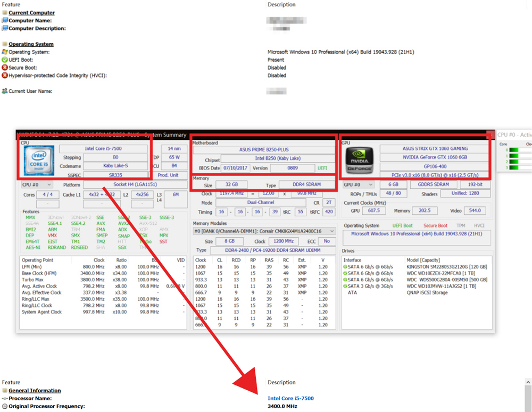Viewport: 532px width, 412px height.
Task: Click the Base Clock (HFM) operating point row
Action: 103,273
